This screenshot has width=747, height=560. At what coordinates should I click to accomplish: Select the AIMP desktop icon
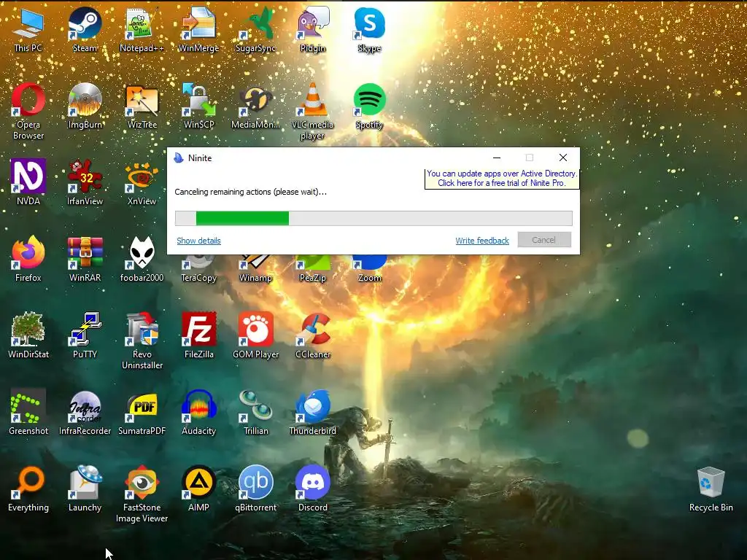pyautogui.click(x=198, y=489)
